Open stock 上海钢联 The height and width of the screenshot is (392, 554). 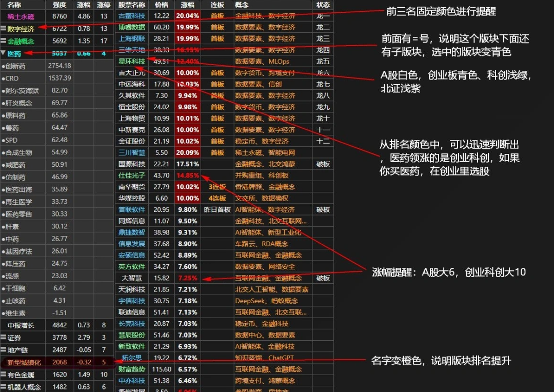click(132, 38)
